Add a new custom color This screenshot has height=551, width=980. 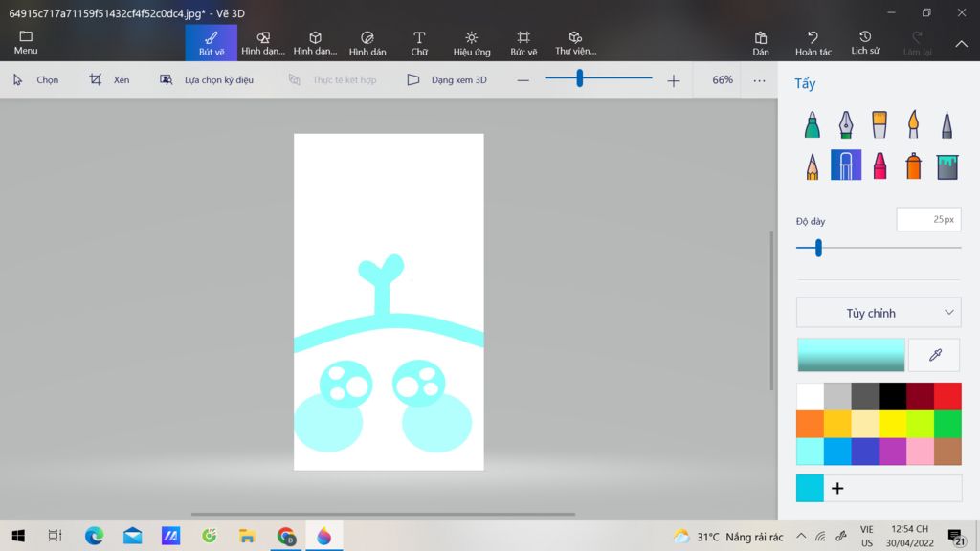click(837, 488)
